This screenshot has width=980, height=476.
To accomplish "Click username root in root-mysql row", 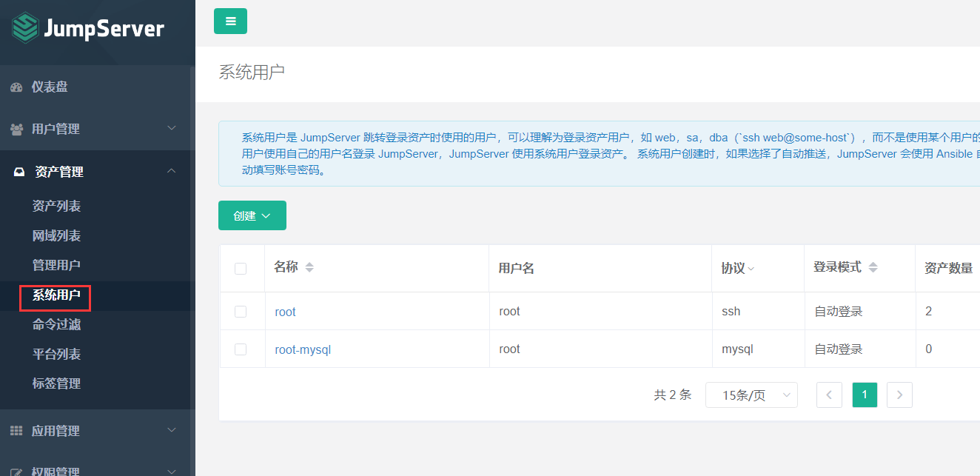I will pos(510,349).
